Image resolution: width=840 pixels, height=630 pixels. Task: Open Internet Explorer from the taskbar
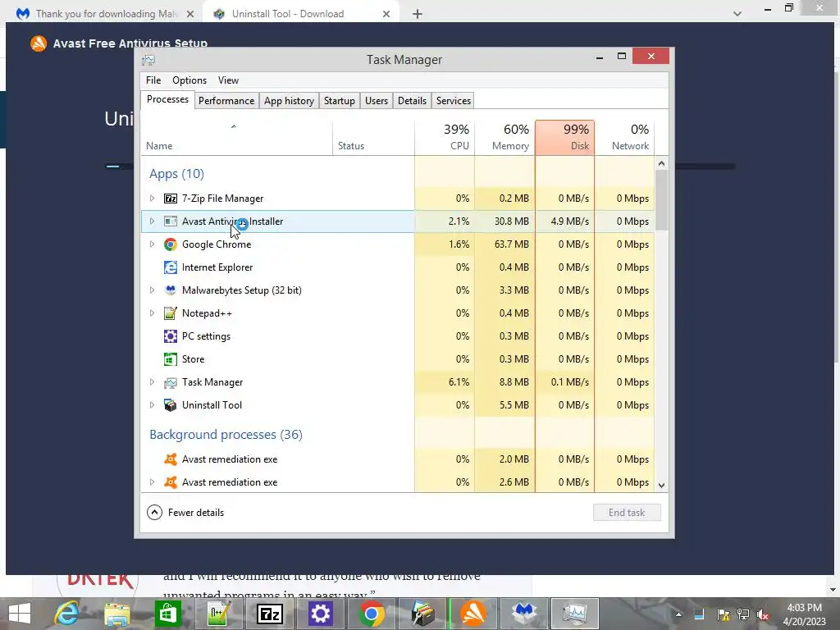tap(67, 614)
